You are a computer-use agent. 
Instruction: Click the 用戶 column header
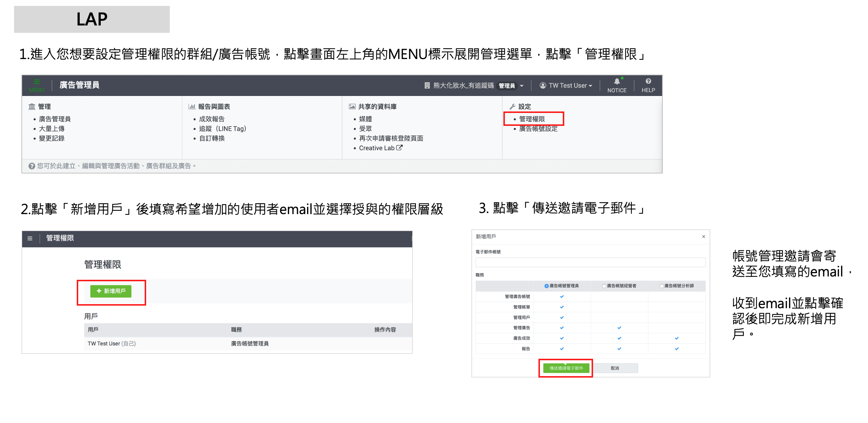pyautogui.click(x=93, y=330)
